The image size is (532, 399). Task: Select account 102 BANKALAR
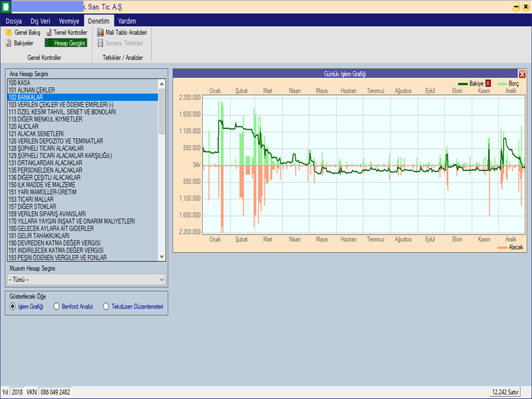tap(82, 97)
